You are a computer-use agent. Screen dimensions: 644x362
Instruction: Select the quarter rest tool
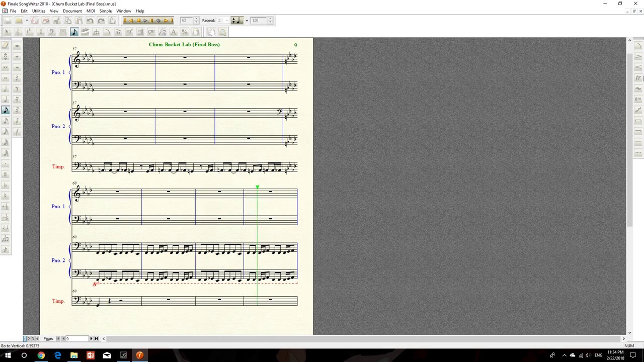click(x=17, y=78)
